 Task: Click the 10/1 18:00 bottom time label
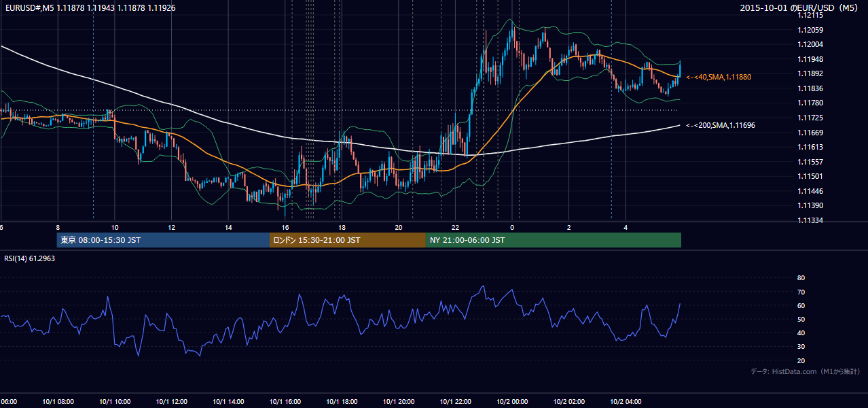click(x=342, y=402)
